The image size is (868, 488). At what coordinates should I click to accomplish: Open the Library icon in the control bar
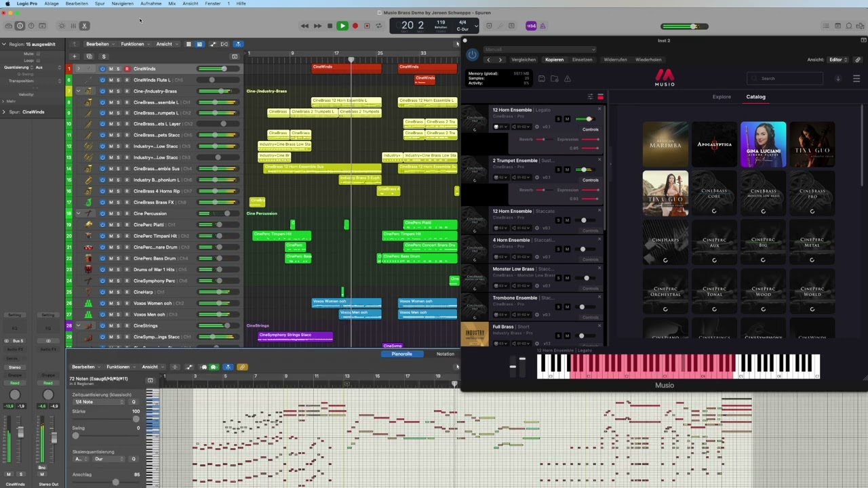(x=8, y=26)
